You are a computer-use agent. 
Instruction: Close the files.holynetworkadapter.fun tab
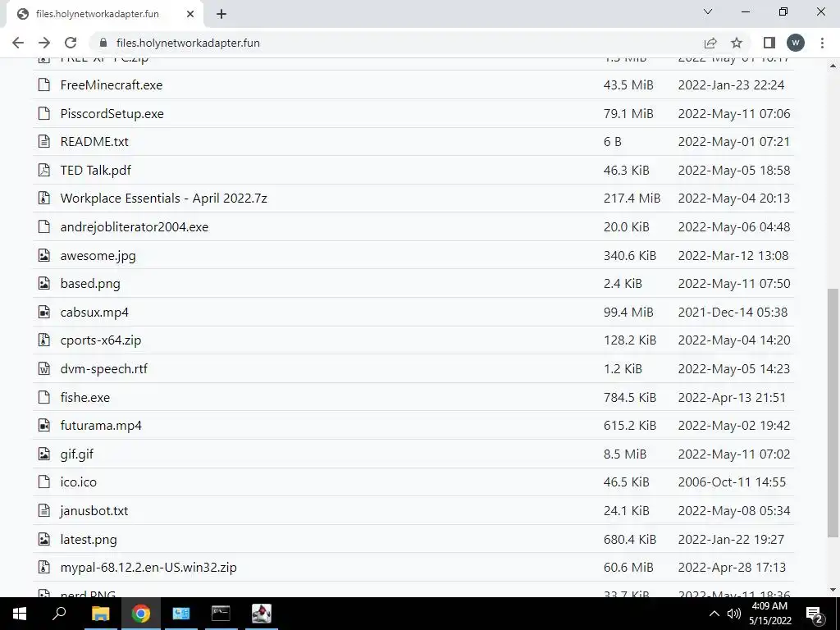190,14
